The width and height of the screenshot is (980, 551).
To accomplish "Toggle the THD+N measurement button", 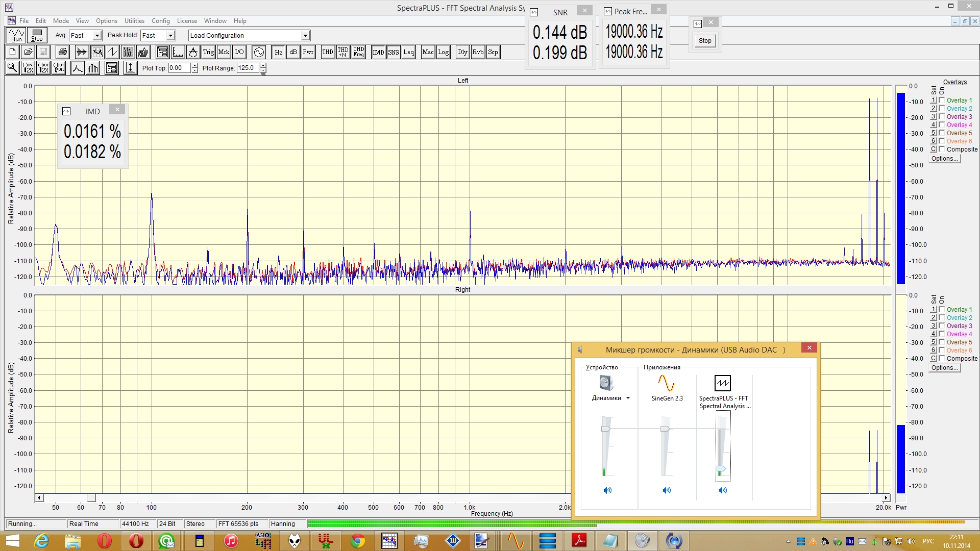I will point(343,52).
